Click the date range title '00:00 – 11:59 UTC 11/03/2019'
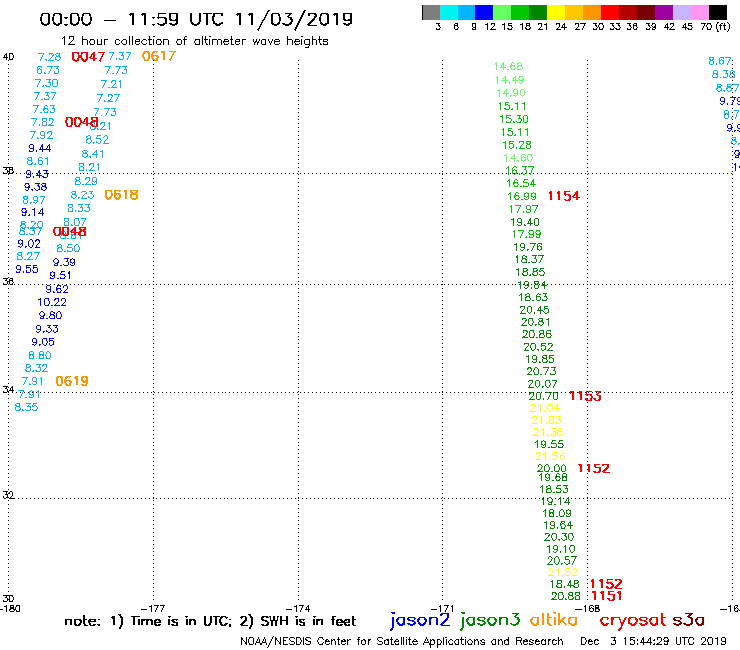This screenshot has height=650, width=740. coord(196,19)
